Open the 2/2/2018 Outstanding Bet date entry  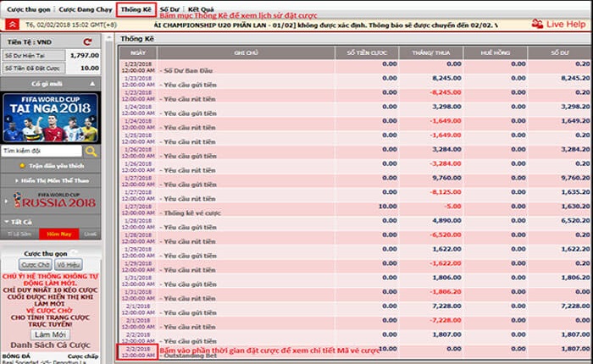pos(136,351)
